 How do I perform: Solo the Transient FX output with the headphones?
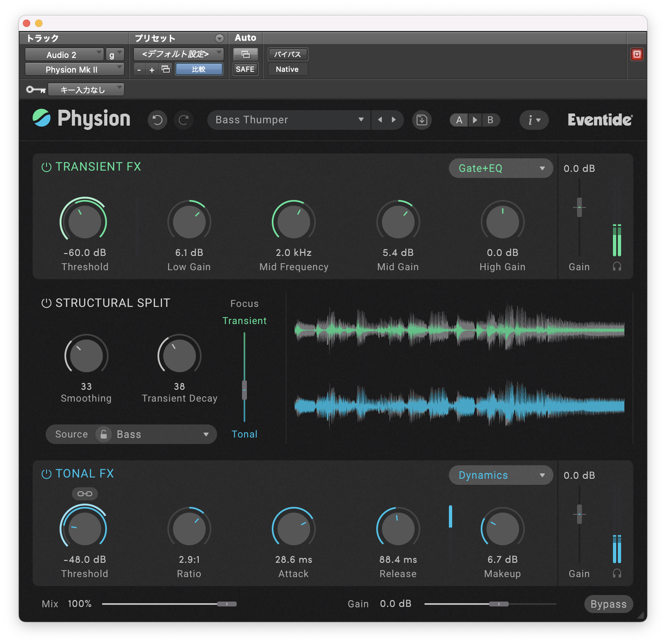tap(617, 266)
